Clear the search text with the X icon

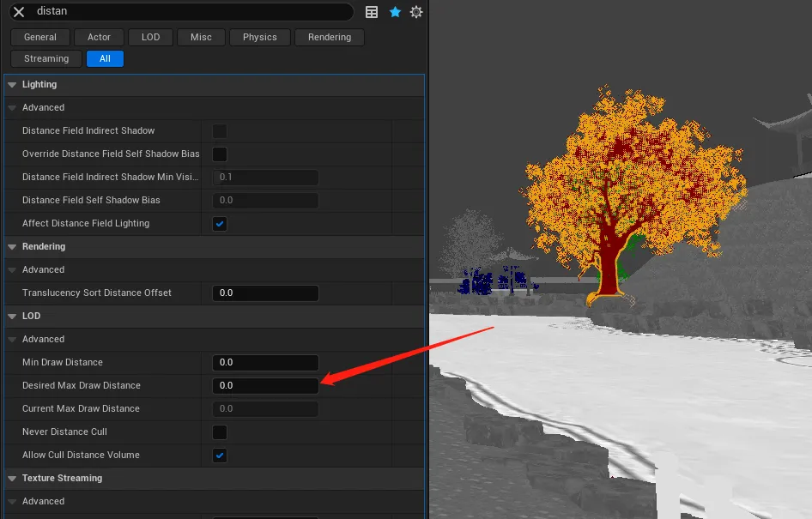coord(19,12)
